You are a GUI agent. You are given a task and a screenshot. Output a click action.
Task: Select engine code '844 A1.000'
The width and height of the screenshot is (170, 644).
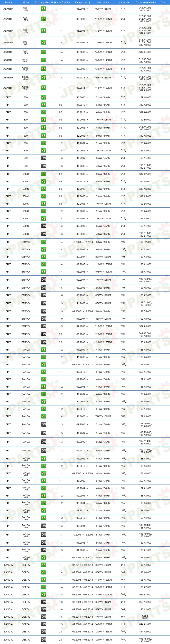click(x=145, y=624)
